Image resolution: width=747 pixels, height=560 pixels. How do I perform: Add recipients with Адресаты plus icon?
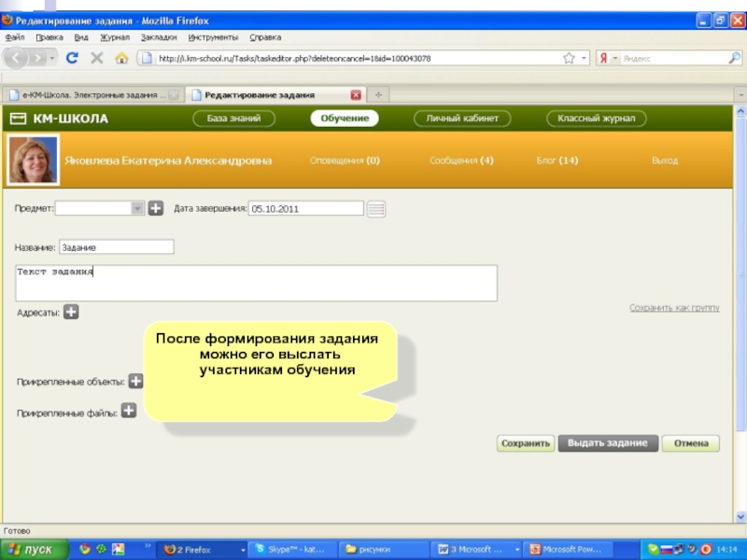click(x=71, y=313)
